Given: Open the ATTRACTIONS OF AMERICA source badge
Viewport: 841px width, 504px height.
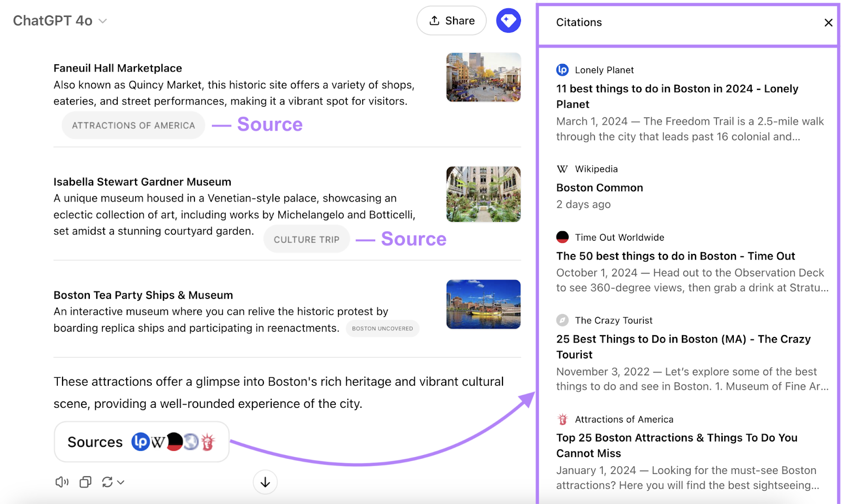Looking at the screenshot, I should point(132,125).
